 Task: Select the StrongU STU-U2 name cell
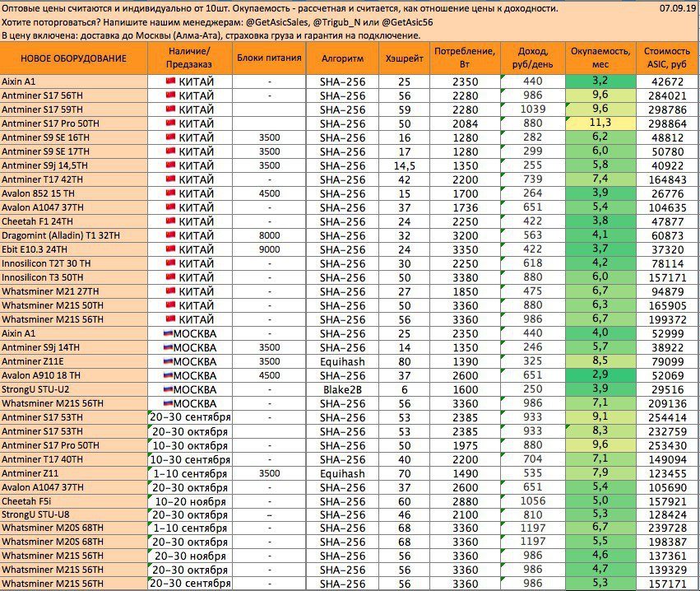(x=74, y=389)
